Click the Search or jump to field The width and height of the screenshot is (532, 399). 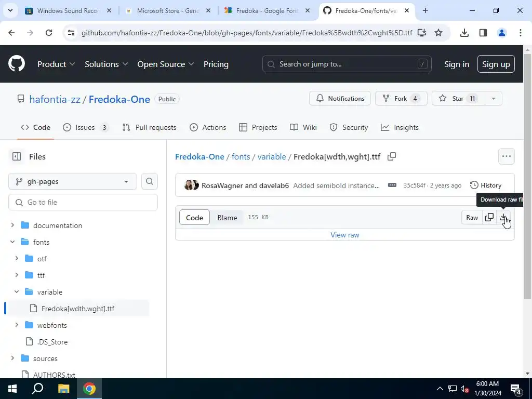(x=347, y=64)
